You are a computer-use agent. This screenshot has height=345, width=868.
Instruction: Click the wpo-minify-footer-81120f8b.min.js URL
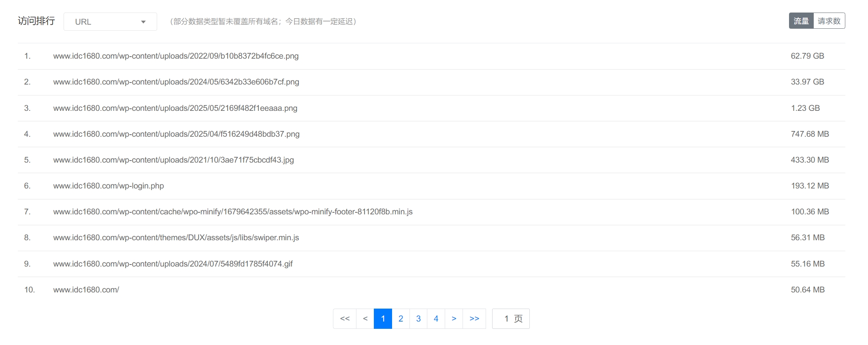(233, 212)
